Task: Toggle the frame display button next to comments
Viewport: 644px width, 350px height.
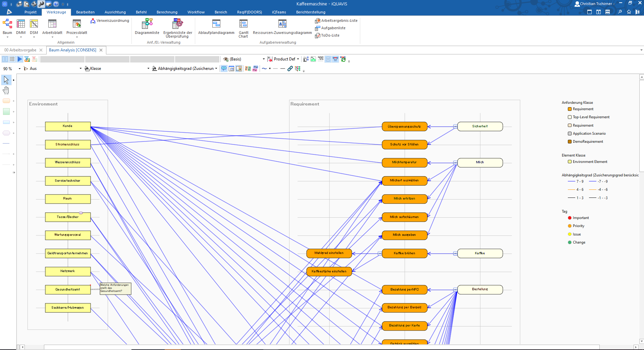Action: point(231,69)
